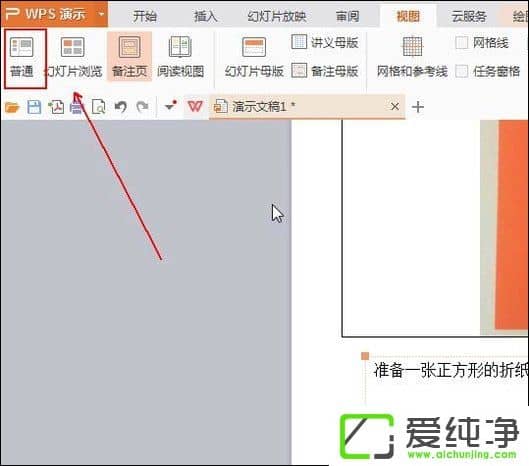Open the Slide Show (幻灯片放映) tab
The height and width of the screenshot is (466, 529).
pos(277,16)
